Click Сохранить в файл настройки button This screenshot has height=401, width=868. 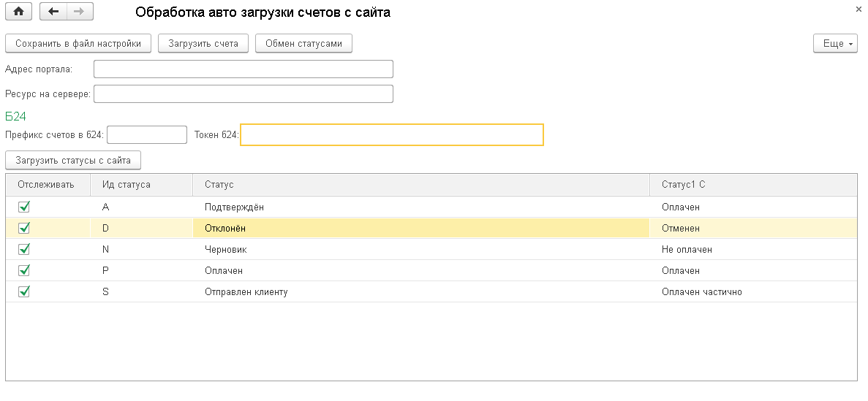(78, 44)
